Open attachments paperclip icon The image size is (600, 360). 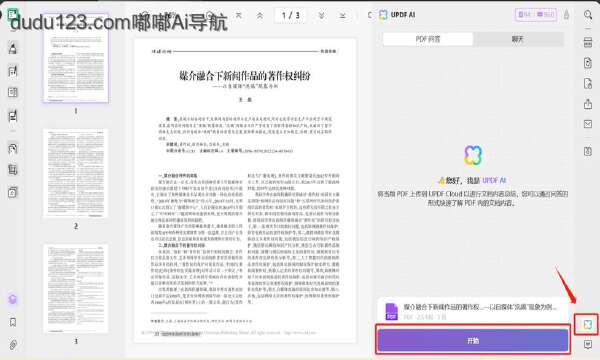(x=13, y=345)
